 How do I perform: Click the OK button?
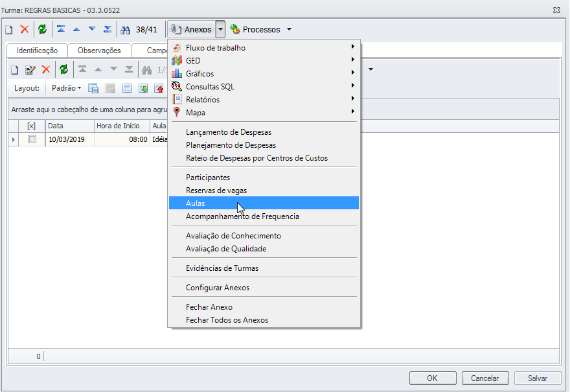[x=433, y=378]
